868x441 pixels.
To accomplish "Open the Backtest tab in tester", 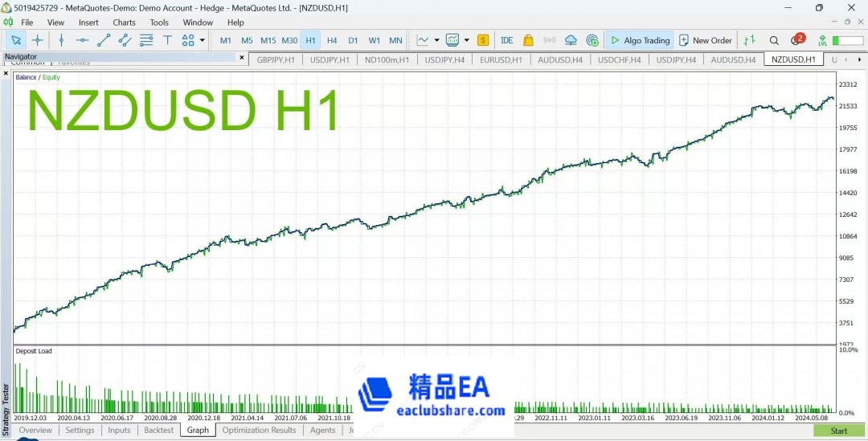I will coord(159,430).
